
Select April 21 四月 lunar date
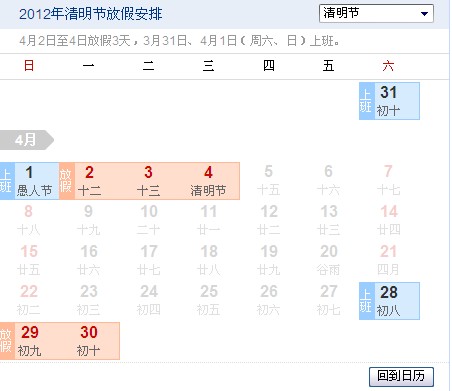388,260
